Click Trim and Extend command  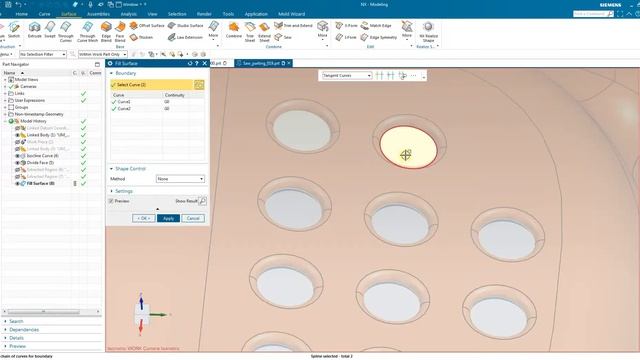coord(293,25)
